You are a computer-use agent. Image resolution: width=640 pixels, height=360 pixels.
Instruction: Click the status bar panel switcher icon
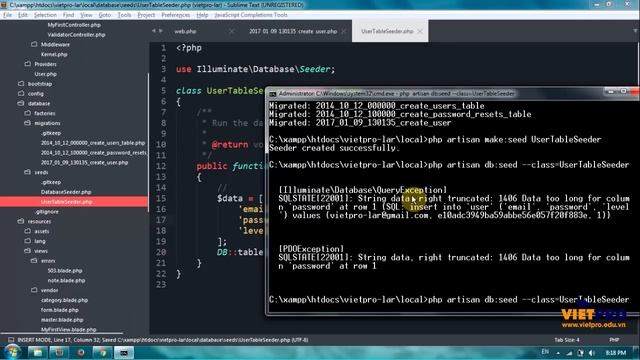(x=11, y=340)
